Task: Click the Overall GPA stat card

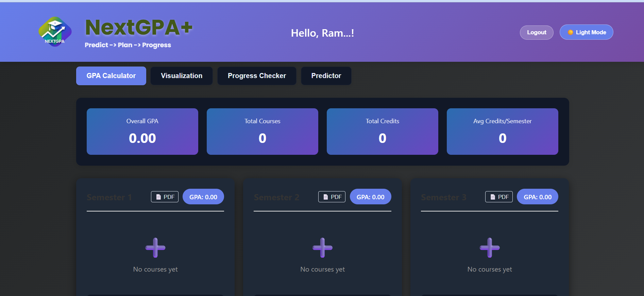Action: pyautogui.click(x=142, y=131)
